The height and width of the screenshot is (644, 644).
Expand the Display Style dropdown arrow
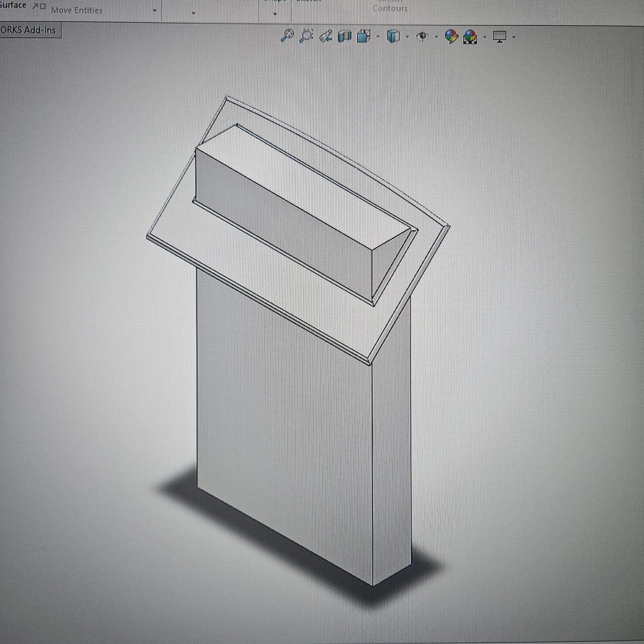pos(407,37)
